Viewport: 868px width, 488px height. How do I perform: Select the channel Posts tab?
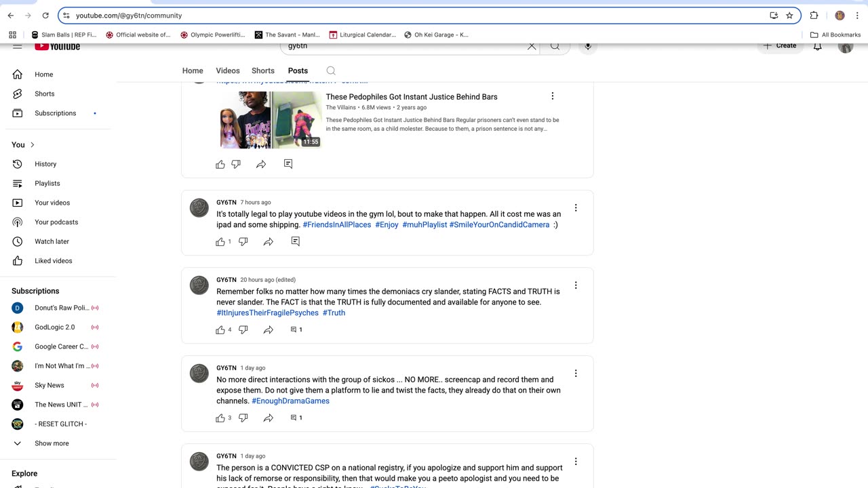tap(298, 70)
